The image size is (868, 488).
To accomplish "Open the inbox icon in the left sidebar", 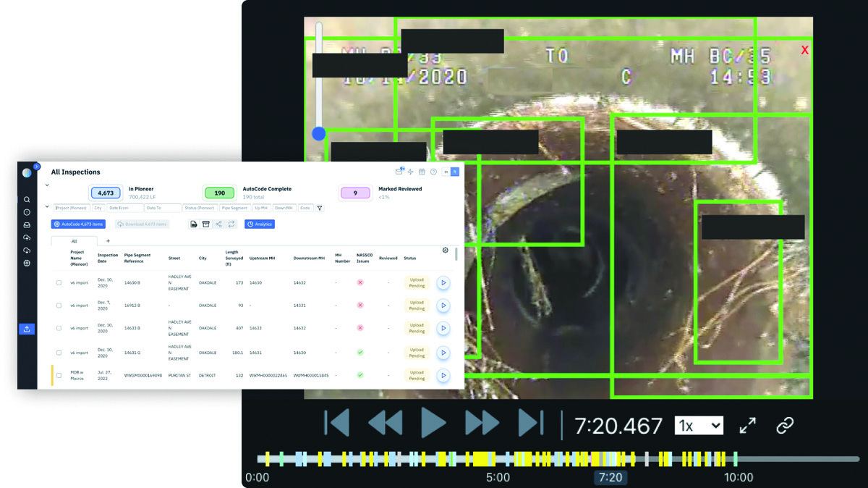I will point(27,225).
